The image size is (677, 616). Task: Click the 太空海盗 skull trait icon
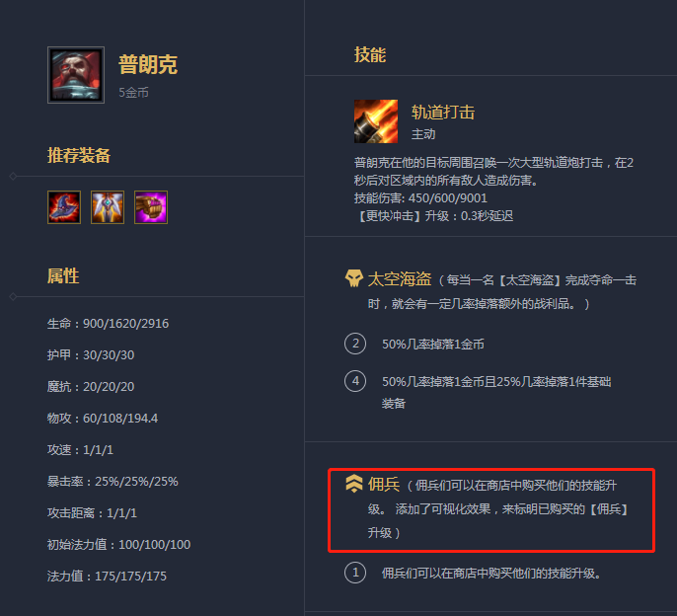point(354,278)
